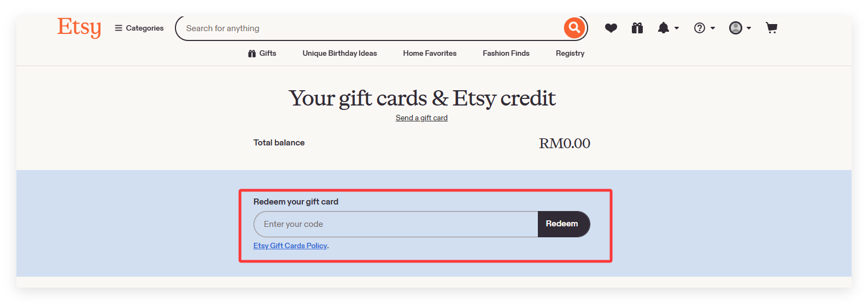
Task: Click the Etsy logo
Action: tap(79, 27)
